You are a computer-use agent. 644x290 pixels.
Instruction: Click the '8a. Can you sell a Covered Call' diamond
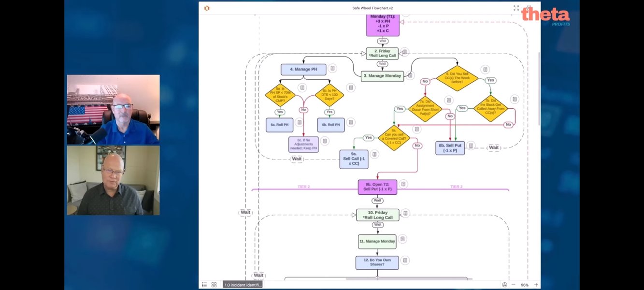click(394, 138)
